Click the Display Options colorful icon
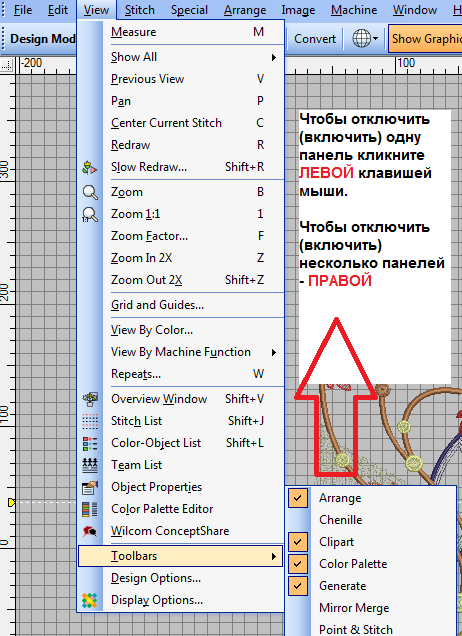 (90, 600)
